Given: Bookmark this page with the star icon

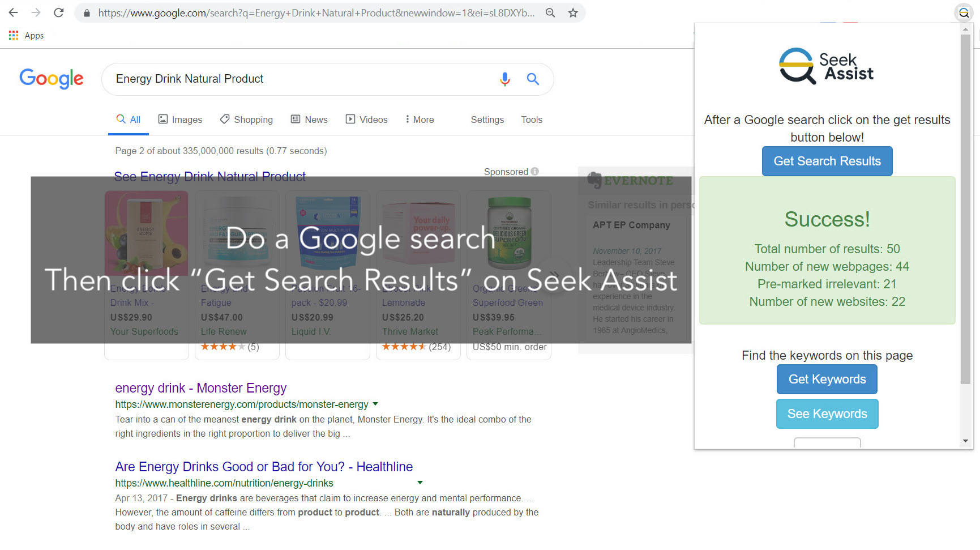Looking at the screenshot, I should tap(573, 13).
